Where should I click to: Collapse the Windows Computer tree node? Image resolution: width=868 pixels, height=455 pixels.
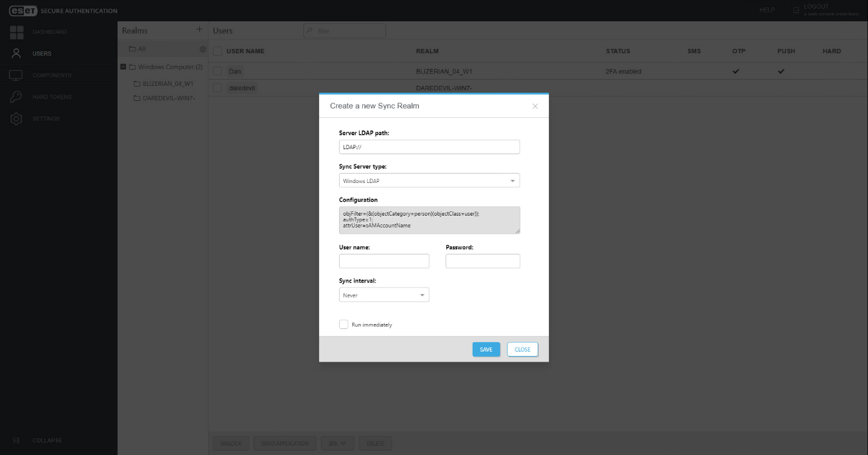(123, 67)
